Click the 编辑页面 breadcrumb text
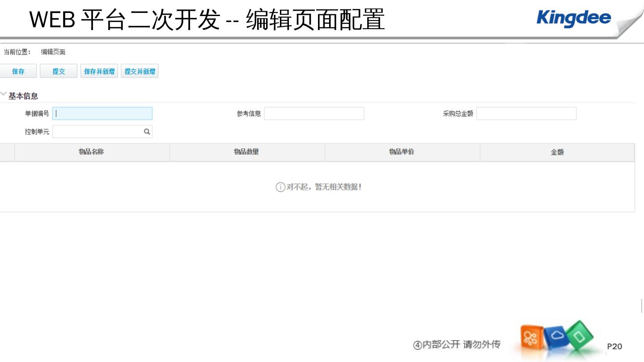Image resolution: width=644 pixels, height=362 pixels. click(x=53, y=52)
